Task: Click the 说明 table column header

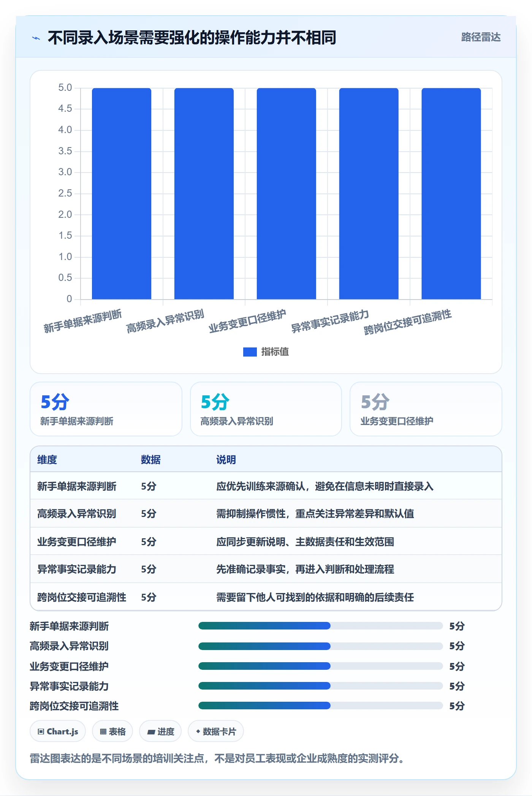Action: [226, 460]
